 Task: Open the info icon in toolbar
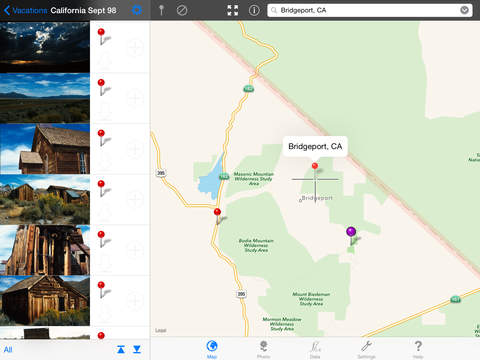click(x=254, y=10)
